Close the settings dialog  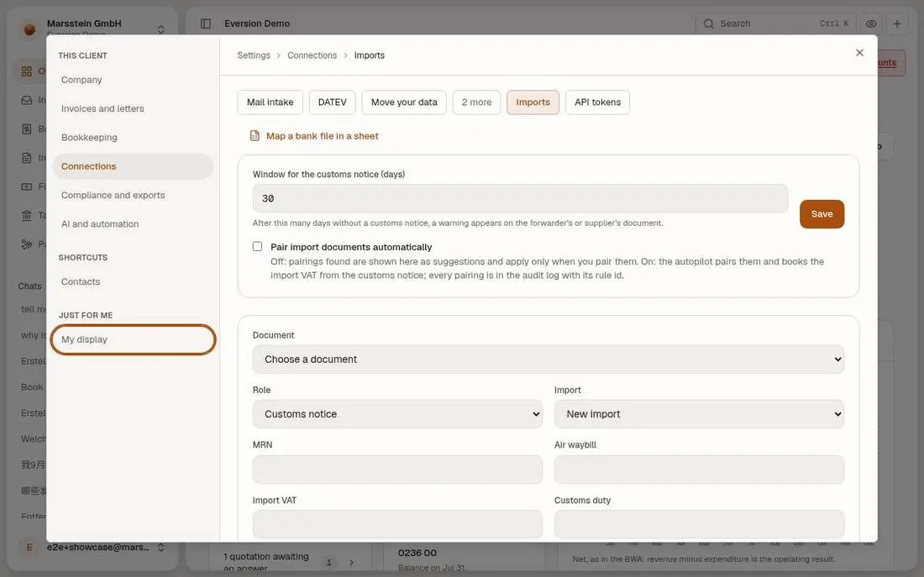(x=860, y=53)
